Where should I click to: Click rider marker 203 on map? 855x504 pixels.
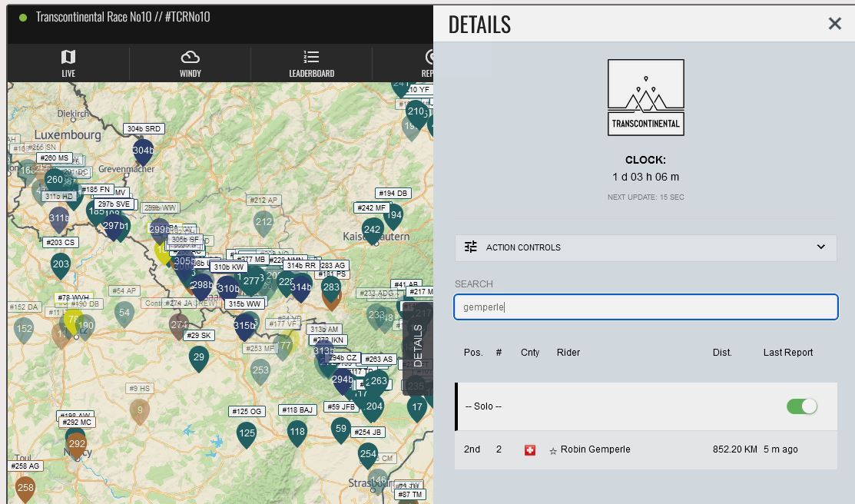[61, 265]
